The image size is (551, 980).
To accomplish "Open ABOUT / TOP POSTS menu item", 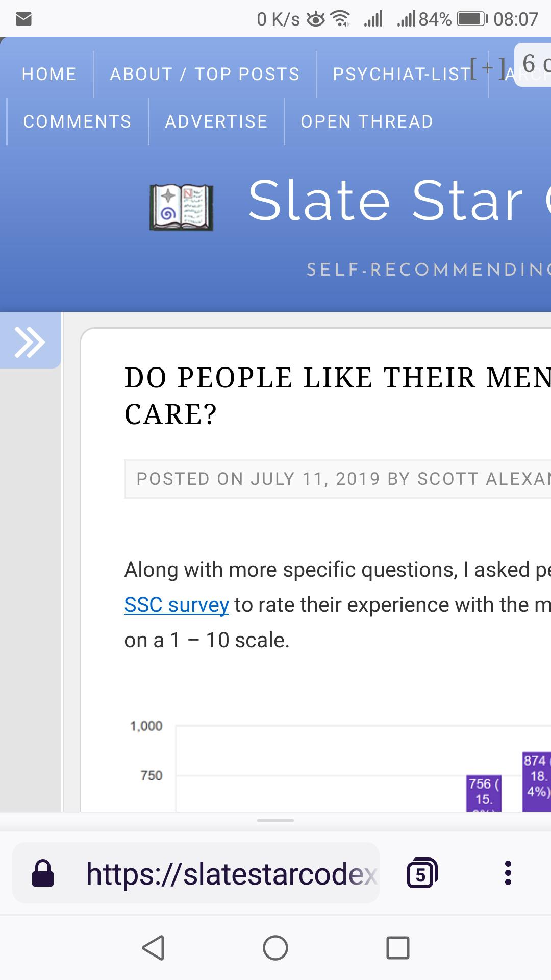I will pos(205,74).
